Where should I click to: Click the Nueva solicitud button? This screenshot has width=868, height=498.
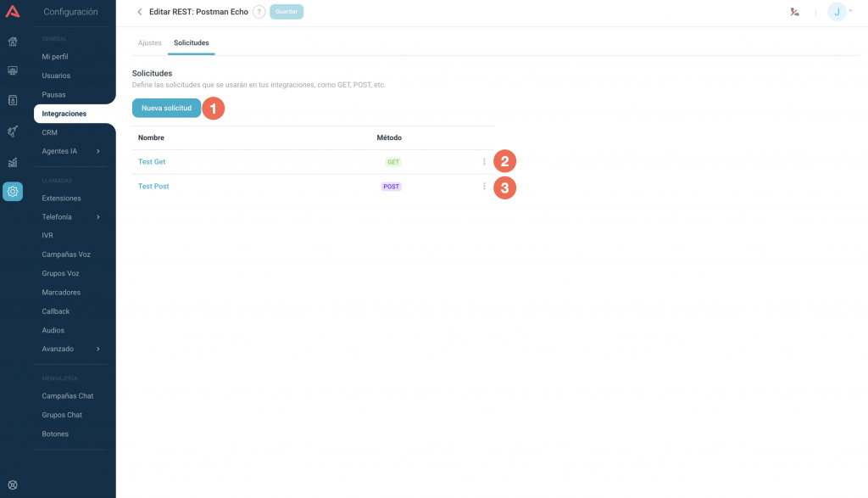pos(166,109)
